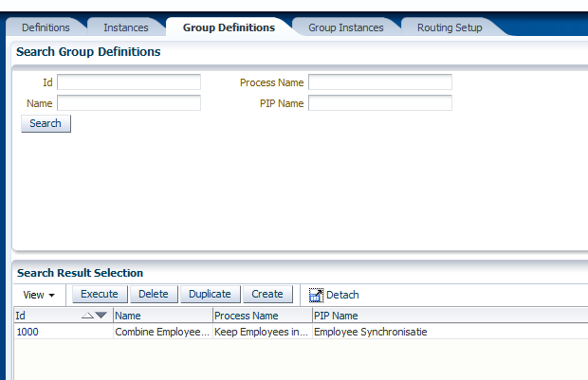Screen dimensions: 588x380
Task: Click the PIP Name column header
Action: 450,316
